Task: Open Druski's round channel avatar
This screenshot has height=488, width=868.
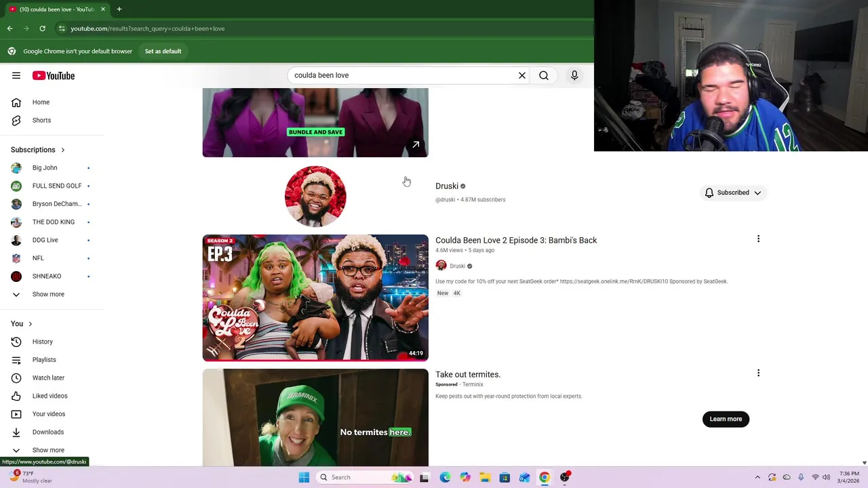Action: pos(315,196)
